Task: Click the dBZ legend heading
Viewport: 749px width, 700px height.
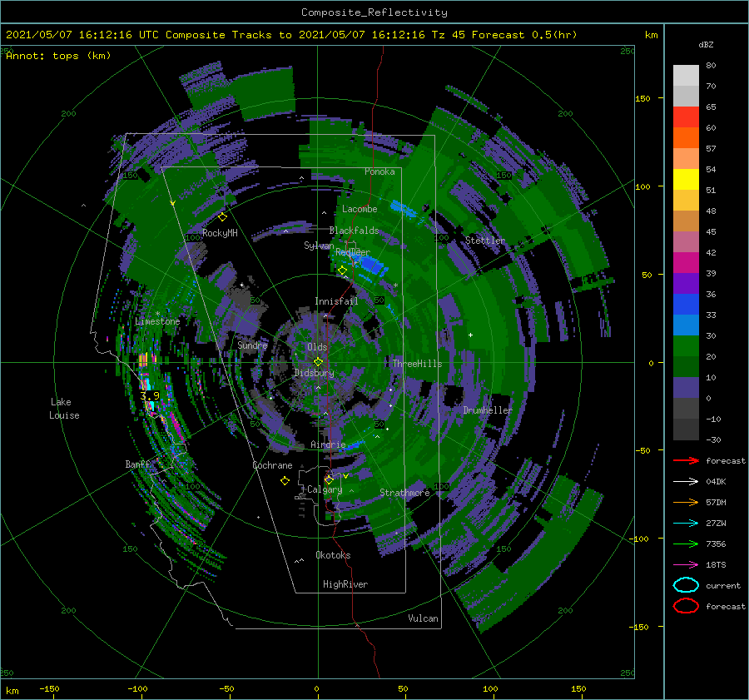Action: click(706, 45)
